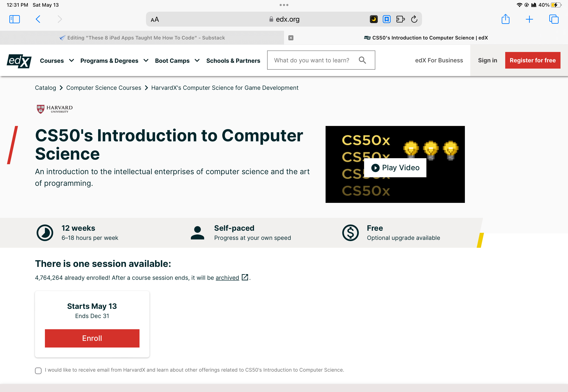Reload the edx.org page
The height and width of the screenshot is (392, 568).
(414, 19)
